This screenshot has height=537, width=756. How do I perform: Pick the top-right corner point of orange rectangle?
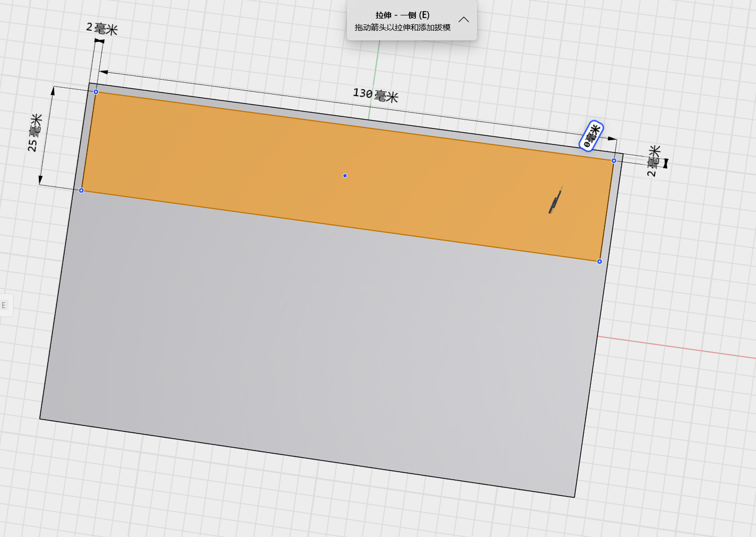614,160
